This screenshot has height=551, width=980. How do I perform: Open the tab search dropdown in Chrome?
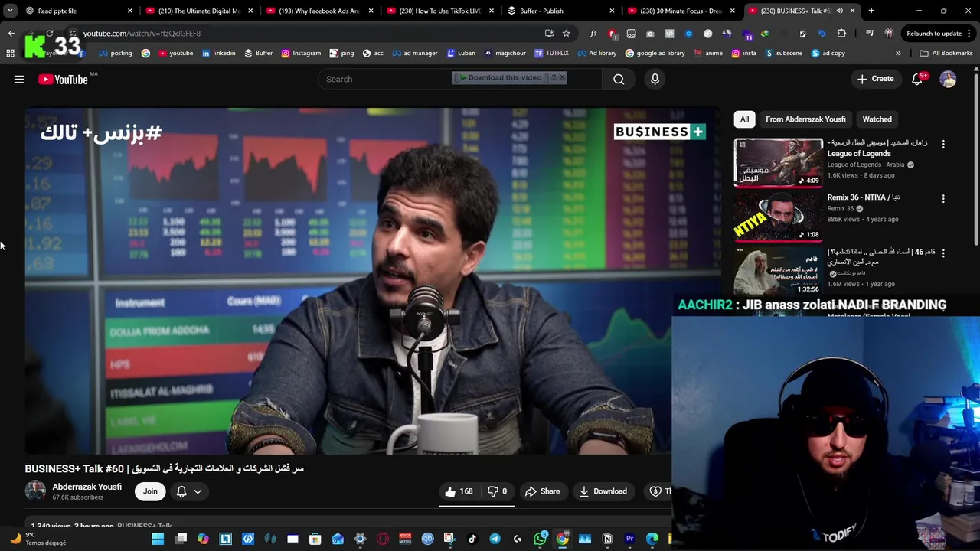(x=10, y=11)
